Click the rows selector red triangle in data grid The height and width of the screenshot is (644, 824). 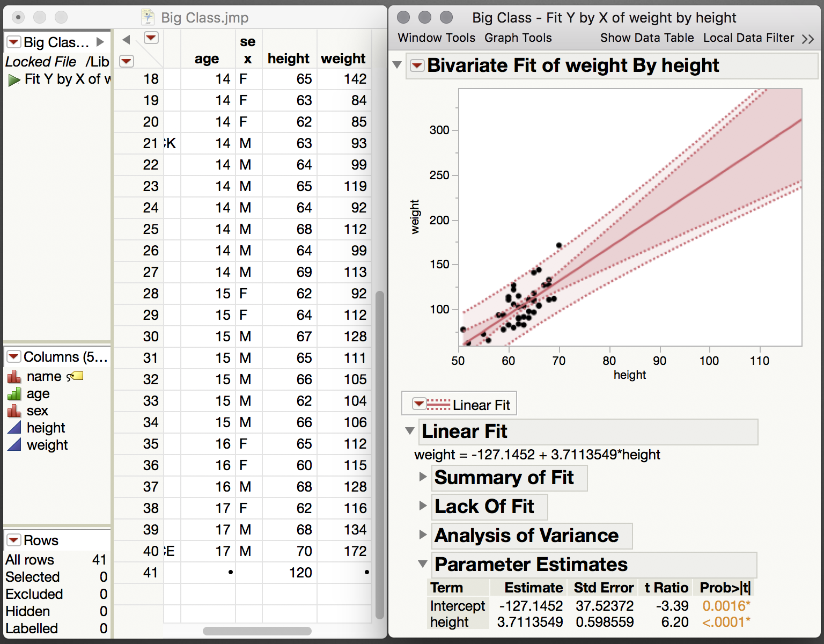(x=127, y=62)
